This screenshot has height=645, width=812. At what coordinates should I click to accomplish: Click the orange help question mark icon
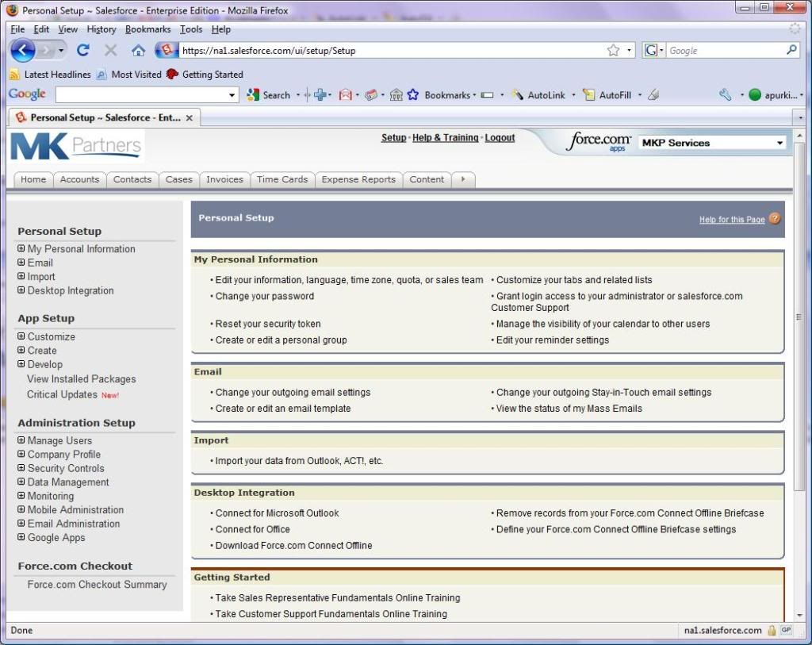click(x=775, y=219)
